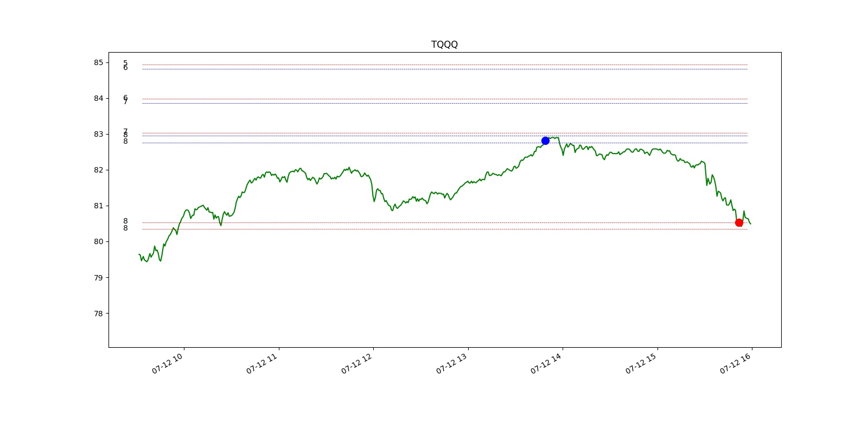Click the y-axis label 85
This screenshot has width=868, height=434.
pos(98,62)
